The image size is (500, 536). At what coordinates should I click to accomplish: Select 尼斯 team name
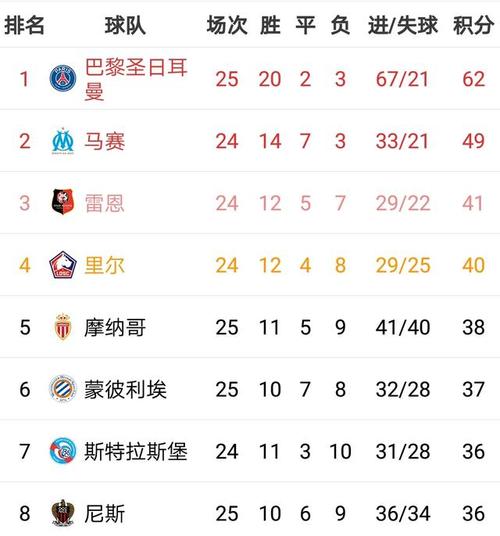[105, 513]
